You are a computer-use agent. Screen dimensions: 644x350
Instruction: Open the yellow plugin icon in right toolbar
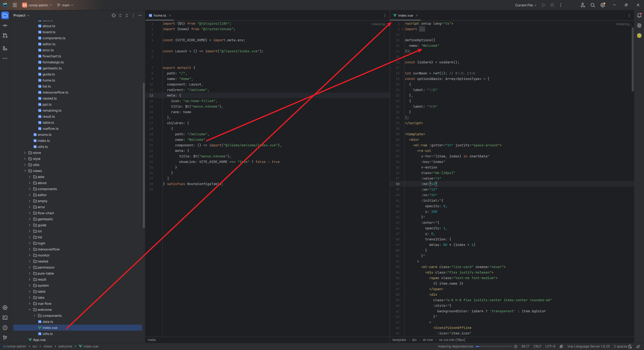[x=639, y=36]
